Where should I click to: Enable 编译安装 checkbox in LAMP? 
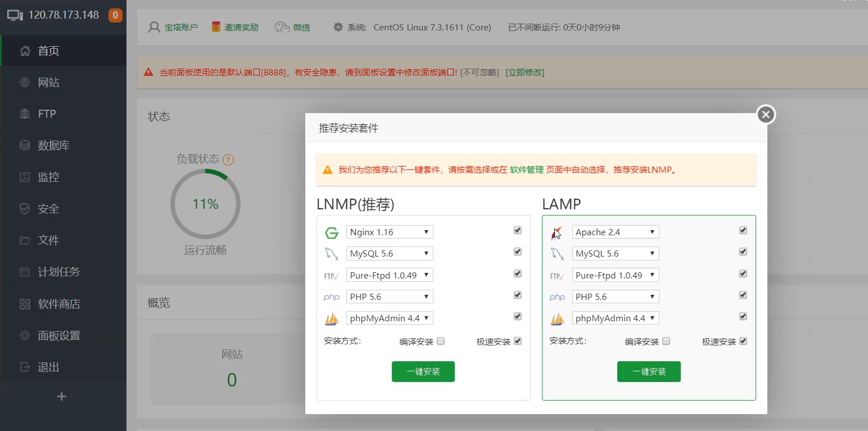click(666, 341)
